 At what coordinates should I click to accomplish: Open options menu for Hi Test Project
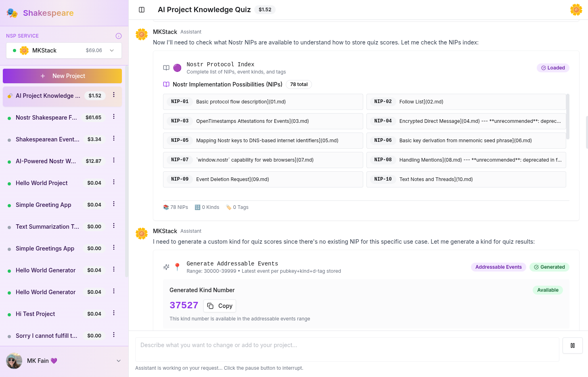coord(114,313)
